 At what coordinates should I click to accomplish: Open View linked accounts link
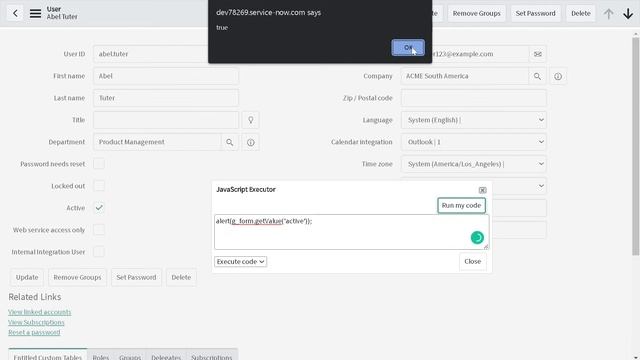coord(40,312)
